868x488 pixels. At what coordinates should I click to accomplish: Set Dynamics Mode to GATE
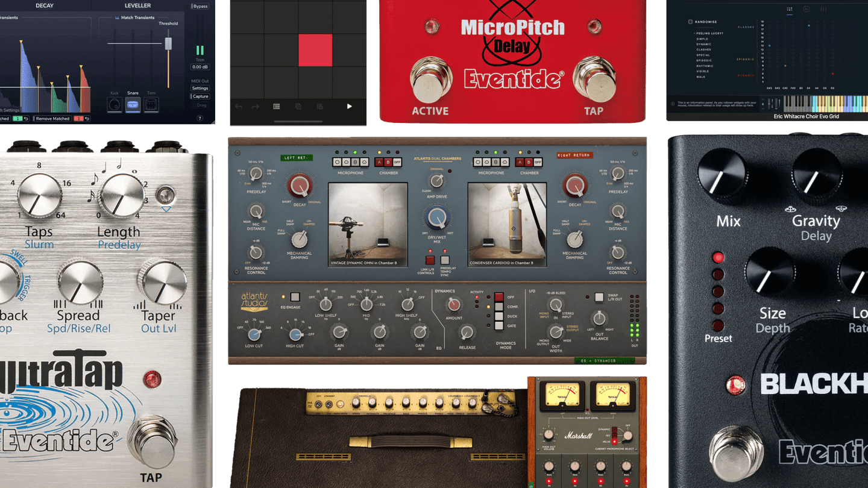point(499,326)
